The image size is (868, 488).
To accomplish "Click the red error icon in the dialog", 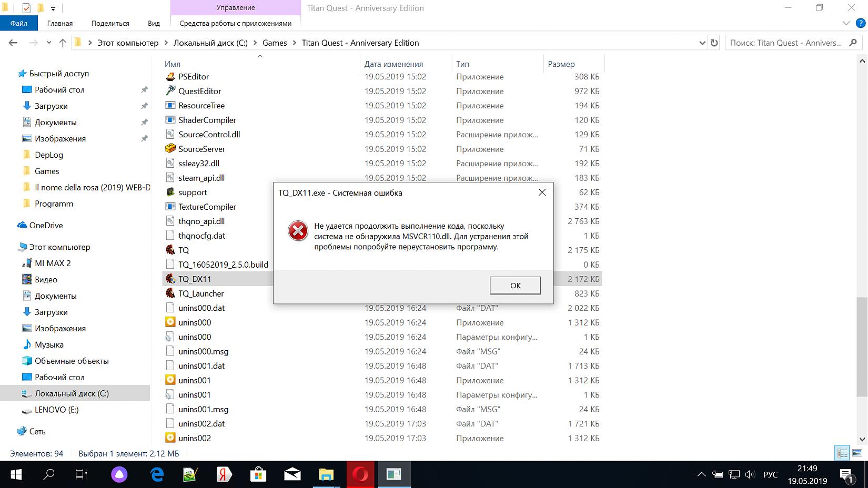I will point(298,231).
